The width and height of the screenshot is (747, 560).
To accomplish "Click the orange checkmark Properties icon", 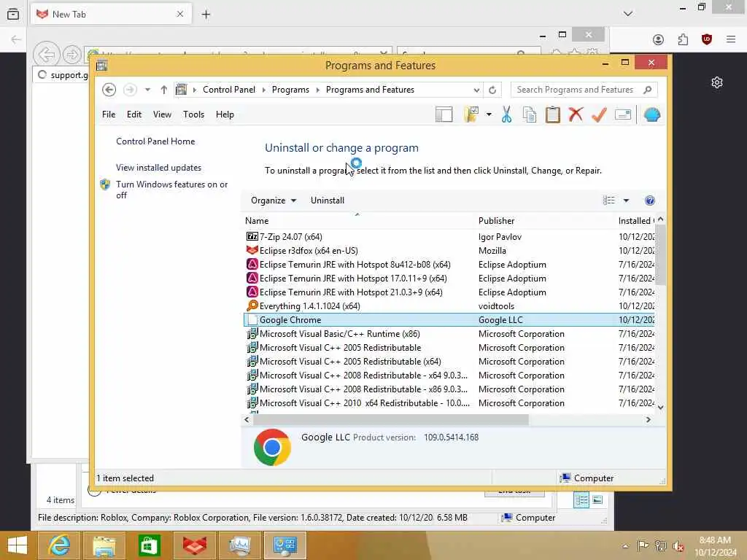I will point(599,114).
